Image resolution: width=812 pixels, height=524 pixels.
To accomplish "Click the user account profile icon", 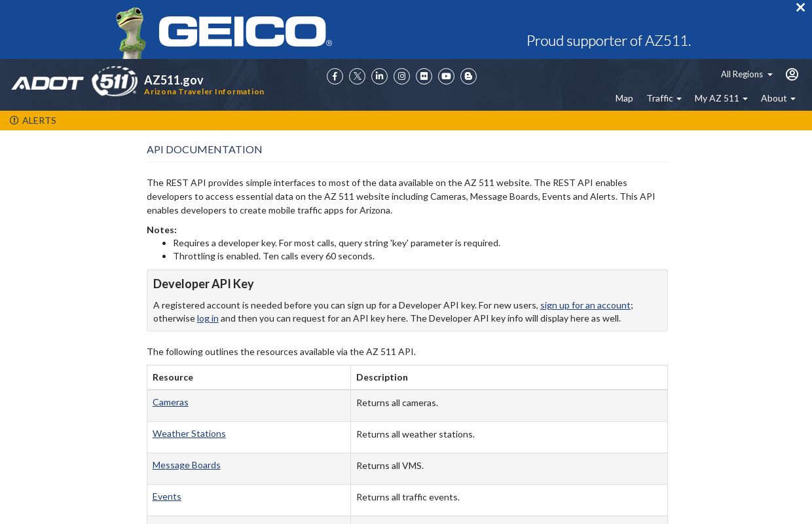I will [792, 74].
